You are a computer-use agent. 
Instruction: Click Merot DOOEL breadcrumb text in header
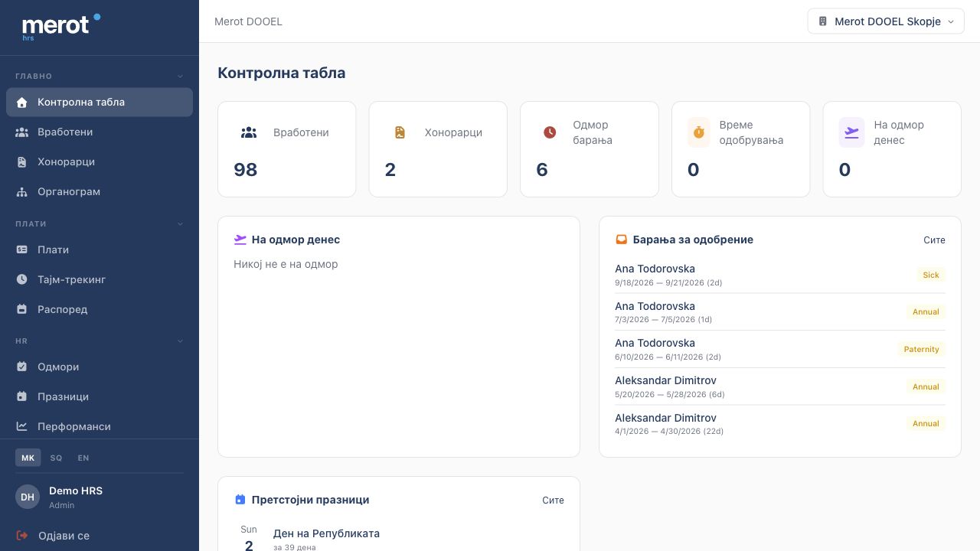point(248,21)
